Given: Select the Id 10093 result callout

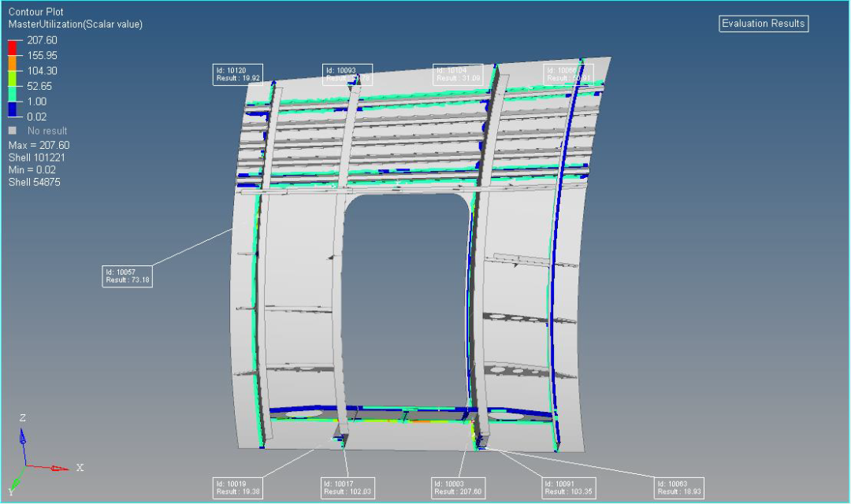Looking at the screenshot, I should pyautogui.click(x=347, y=74).
